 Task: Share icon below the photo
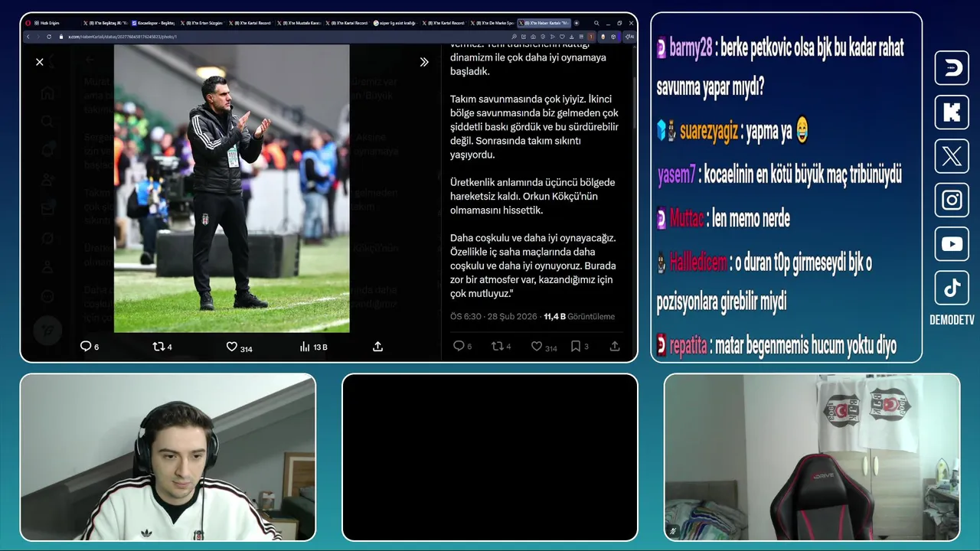(x=377, y=347)
